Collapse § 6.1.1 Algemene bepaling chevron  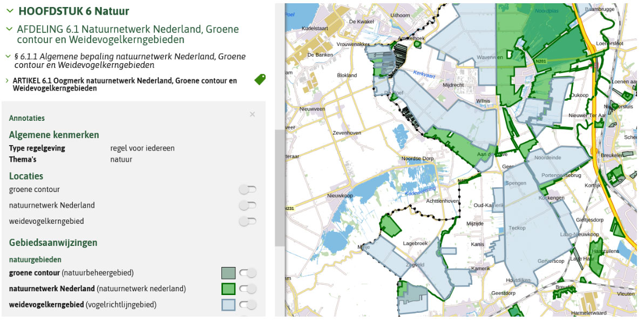coord(8,56)
